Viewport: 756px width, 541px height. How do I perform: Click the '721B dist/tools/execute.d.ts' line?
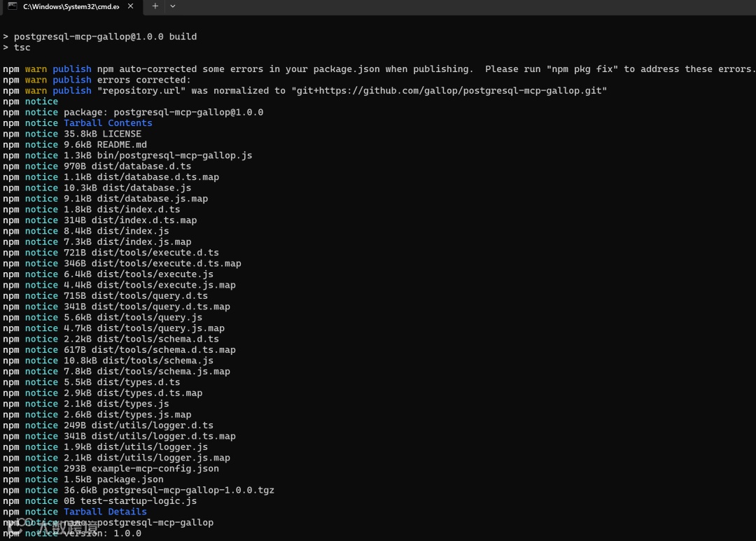point(111,253)
